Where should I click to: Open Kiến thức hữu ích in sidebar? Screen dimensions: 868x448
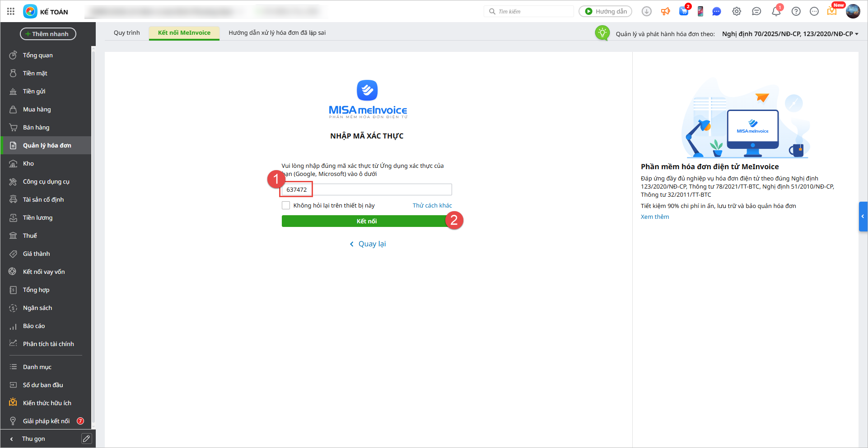46,403
